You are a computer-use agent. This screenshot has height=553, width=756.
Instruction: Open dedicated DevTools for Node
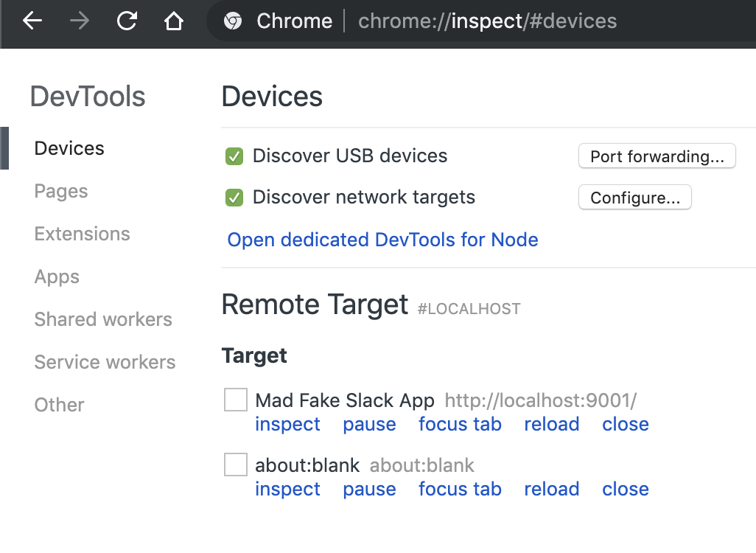point(382,240)
